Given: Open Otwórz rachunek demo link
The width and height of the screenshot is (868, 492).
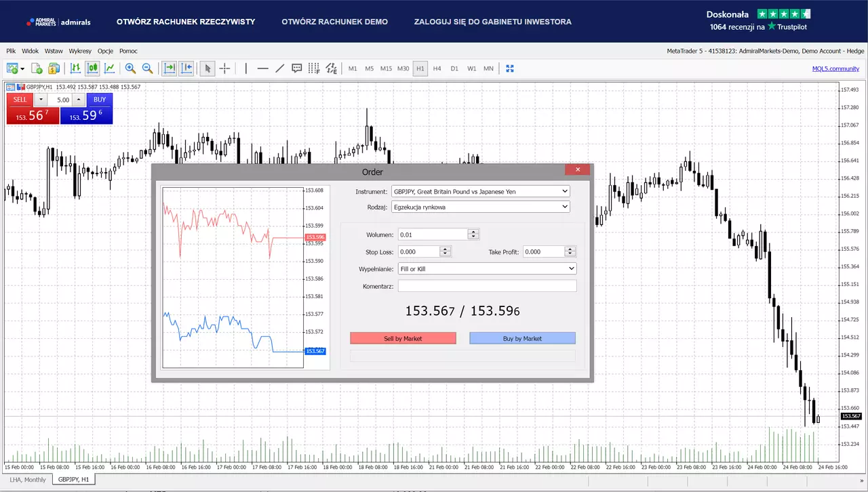Looking at the screenshot, I should pyautogui.click(x=335, y=22).
